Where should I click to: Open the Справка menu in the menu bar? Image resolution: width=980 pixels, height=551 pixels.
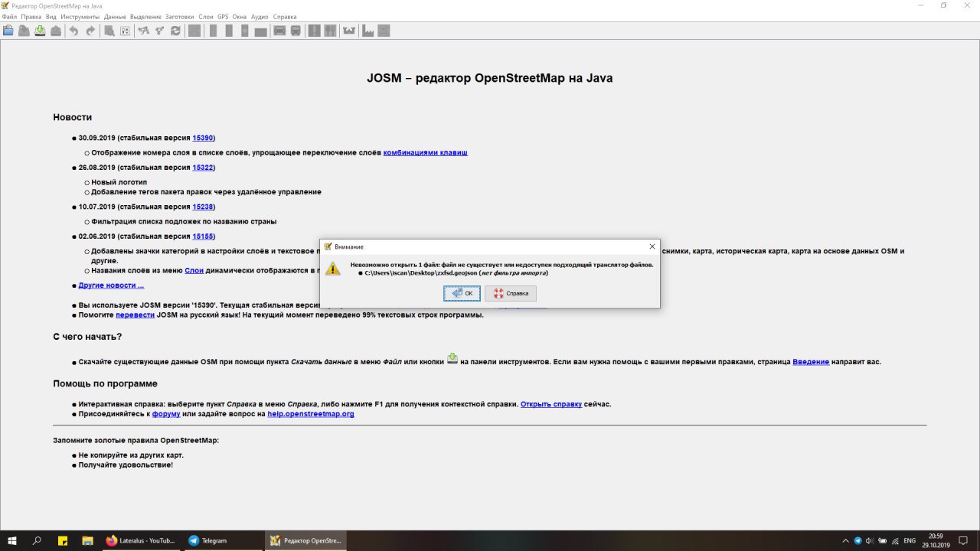point(285,16)
